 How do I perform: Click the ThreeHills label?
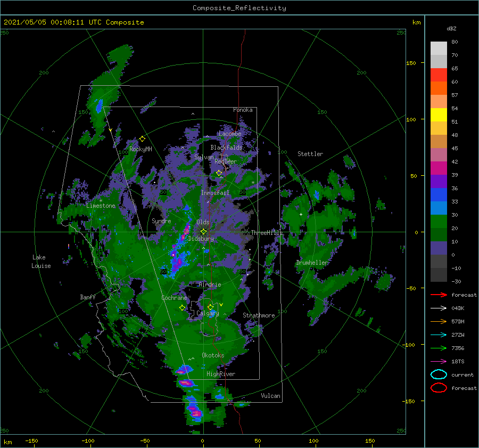(x=267, y=233)
